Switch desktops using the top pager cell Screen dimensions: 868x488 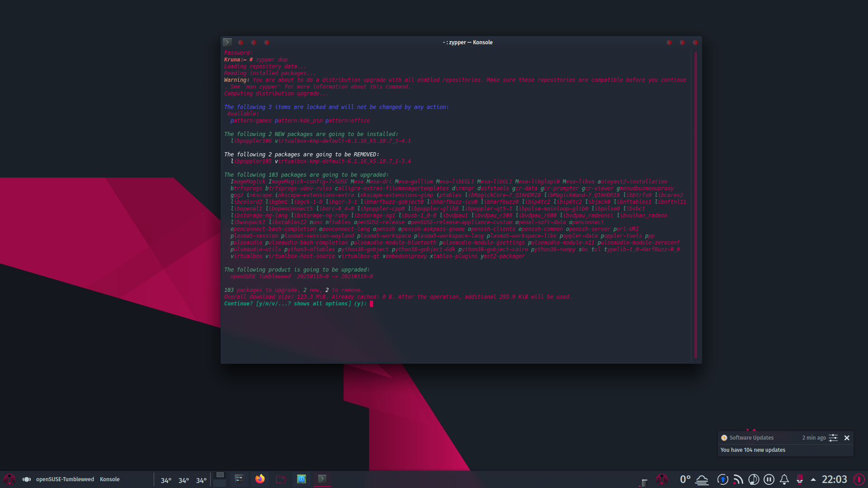pos(220,475)
